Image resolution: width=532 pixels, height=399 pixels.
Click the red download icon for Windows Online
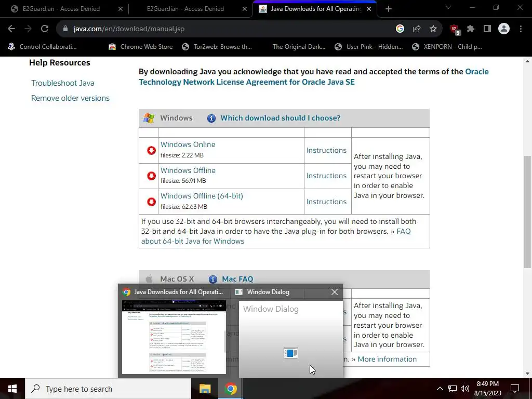point(151,150)
